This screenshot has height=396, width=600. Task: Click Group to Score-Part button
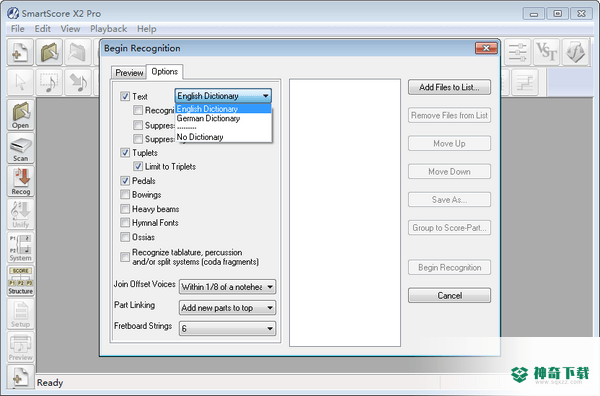(449, 228)
